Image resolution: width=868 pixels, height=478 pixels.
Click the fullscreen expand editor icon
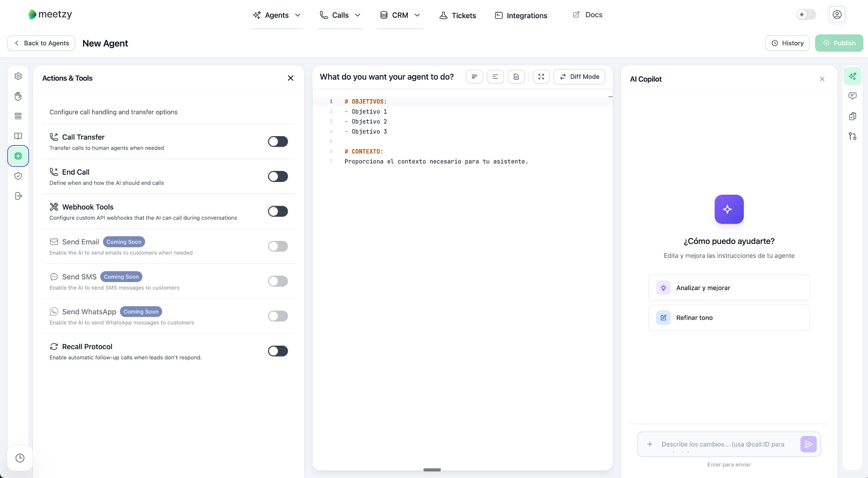[541, 77]
